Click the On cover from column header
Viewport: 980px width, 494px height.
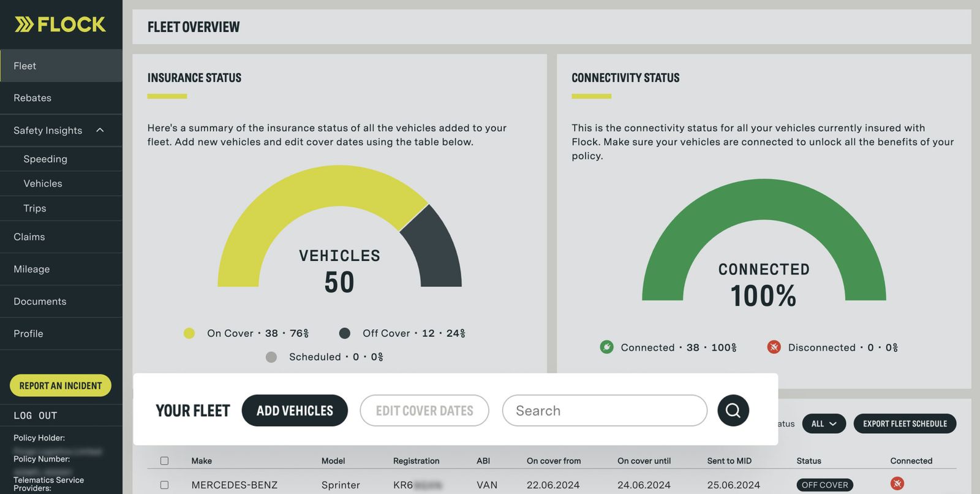coord(554,461)
